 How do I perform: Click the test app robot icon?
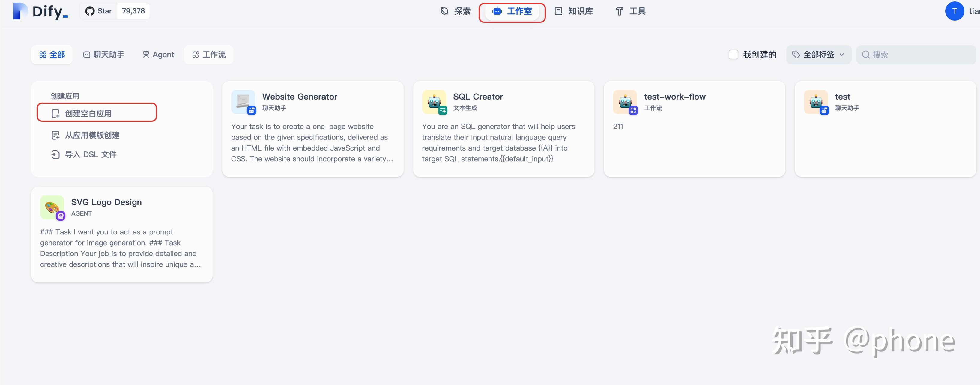pos(816,102)
